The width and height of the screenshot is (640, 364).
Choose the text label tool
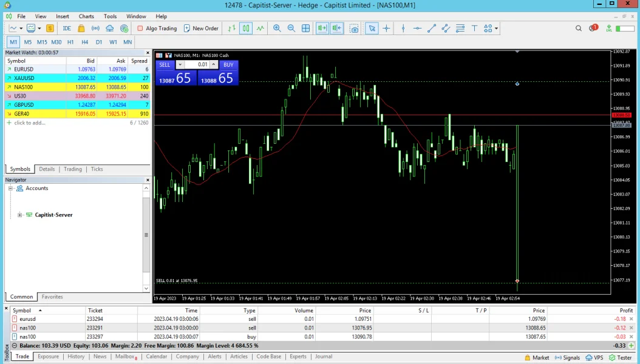tap(474, 29)
